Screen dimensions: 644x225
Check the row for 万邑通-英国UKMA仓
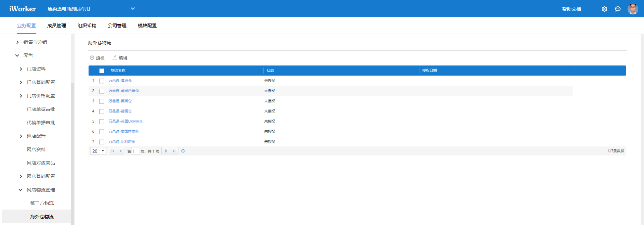(102, 122)
